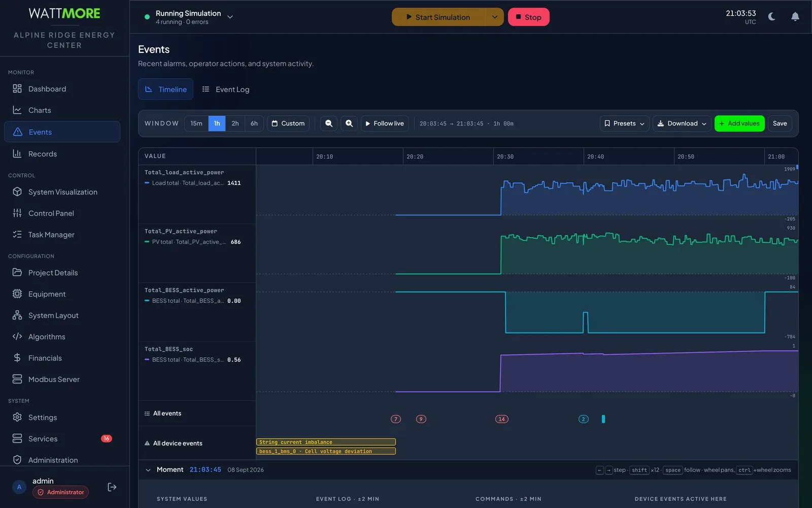The image size is (812, 508).
Task: Open Task Manager from the sidebar
Action: click(x=62, y=235)
